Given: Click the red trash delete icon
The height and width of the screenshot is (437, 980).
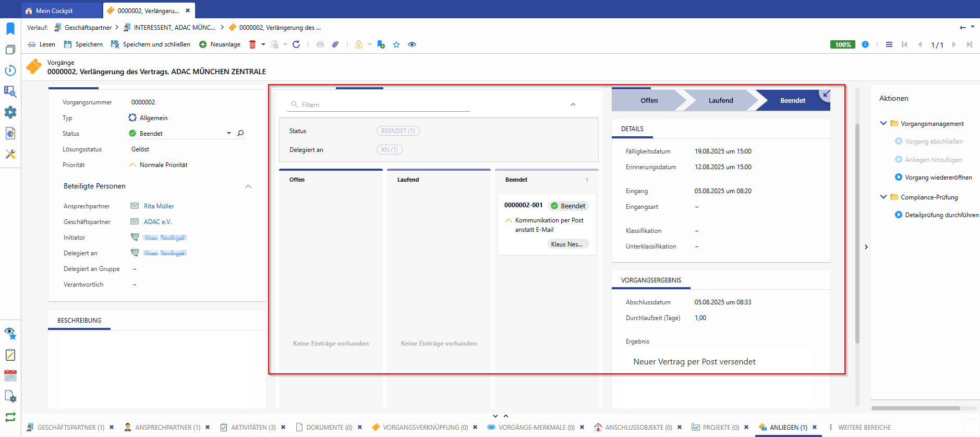Looking at the screenshot, I should tap(252, 44).
